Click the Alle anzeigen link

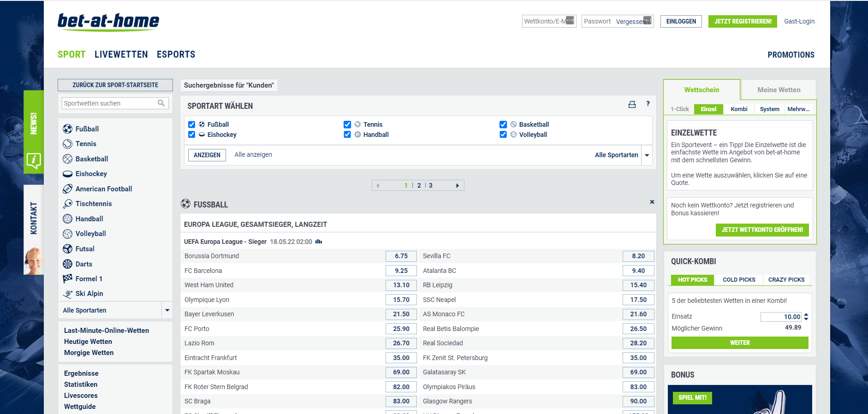point(253,154)
